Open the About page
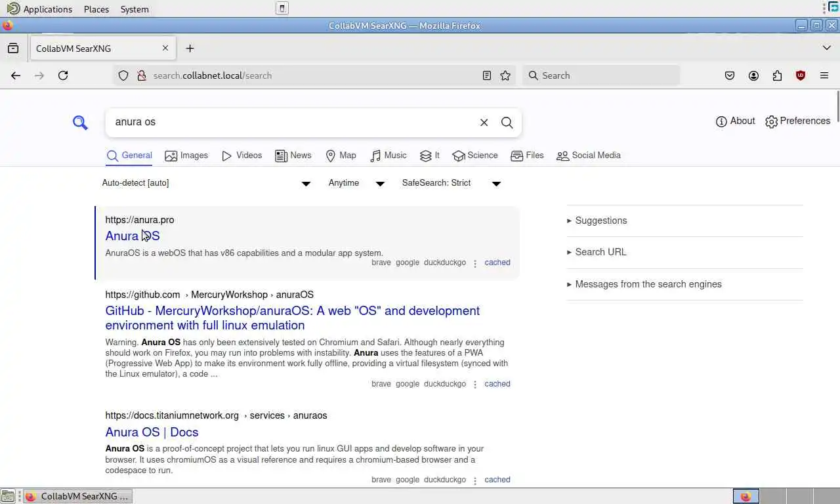The height and width of the screenshot is (504, 840). (x=735, y=121)
